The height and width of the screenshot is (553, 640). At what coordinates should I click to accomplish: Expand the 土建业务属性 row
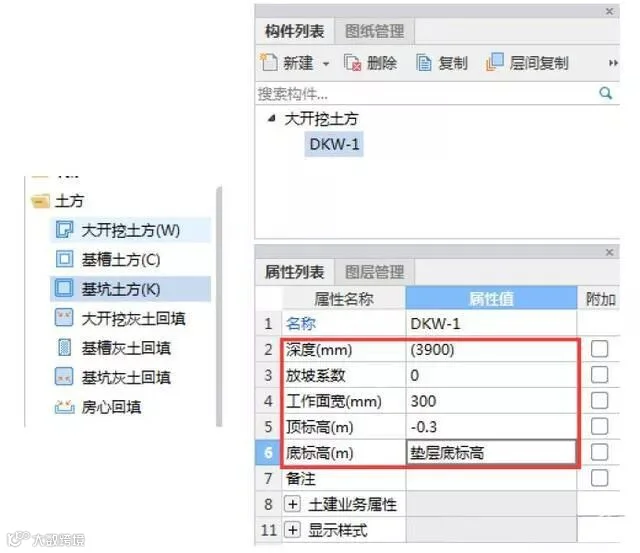[292, 504]
